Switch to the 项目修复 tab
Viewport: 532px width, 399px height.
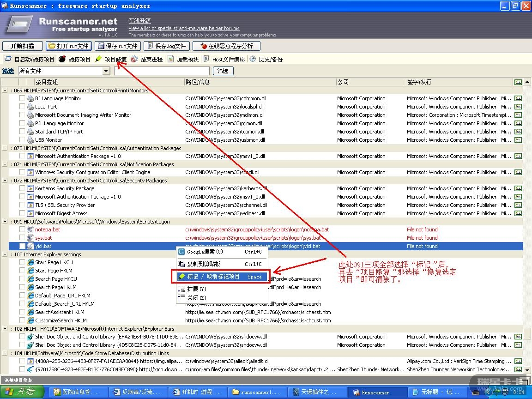111,59
